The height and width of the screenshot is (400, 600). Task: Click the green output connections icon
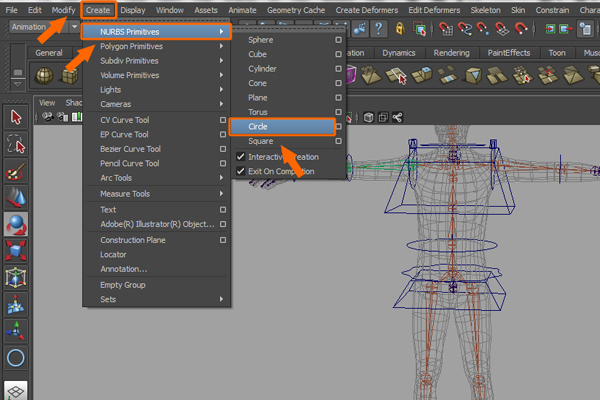566,29
